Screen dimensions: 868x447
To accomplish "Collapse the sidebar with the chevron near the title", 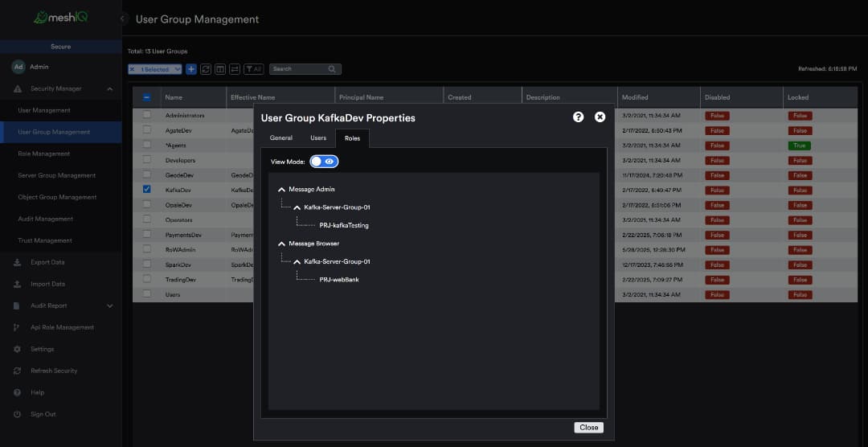I will (x=124, y=18).
